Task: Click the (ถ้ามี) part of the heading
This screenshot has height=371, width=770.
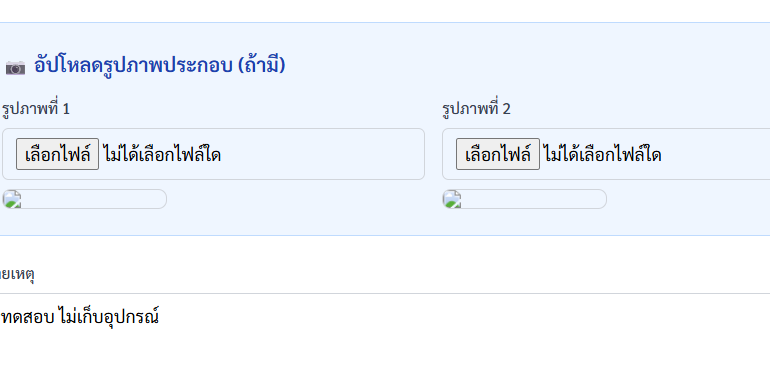Action: tap(261, 65)
